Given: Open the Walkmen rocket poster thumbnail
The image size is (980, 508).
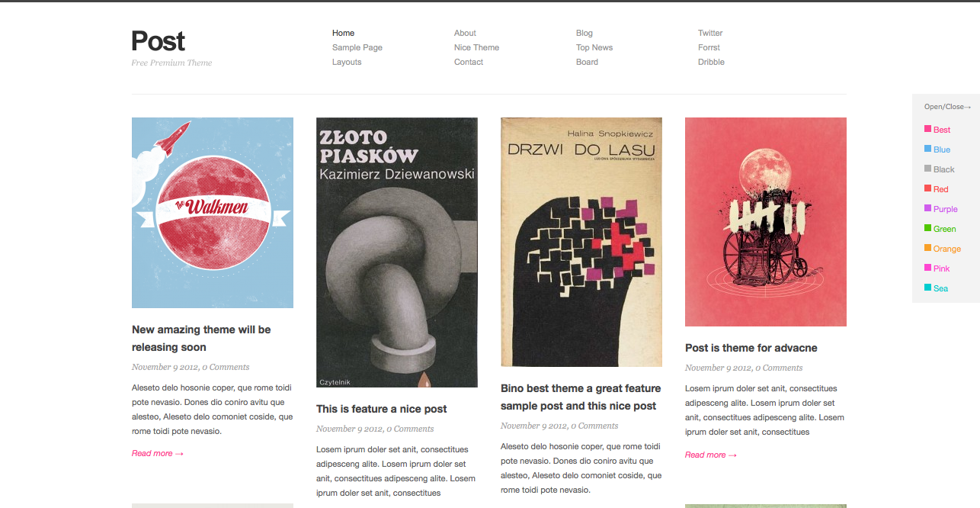Looking at the screenshot, I should pyautogui.click(x=213, y=213).
